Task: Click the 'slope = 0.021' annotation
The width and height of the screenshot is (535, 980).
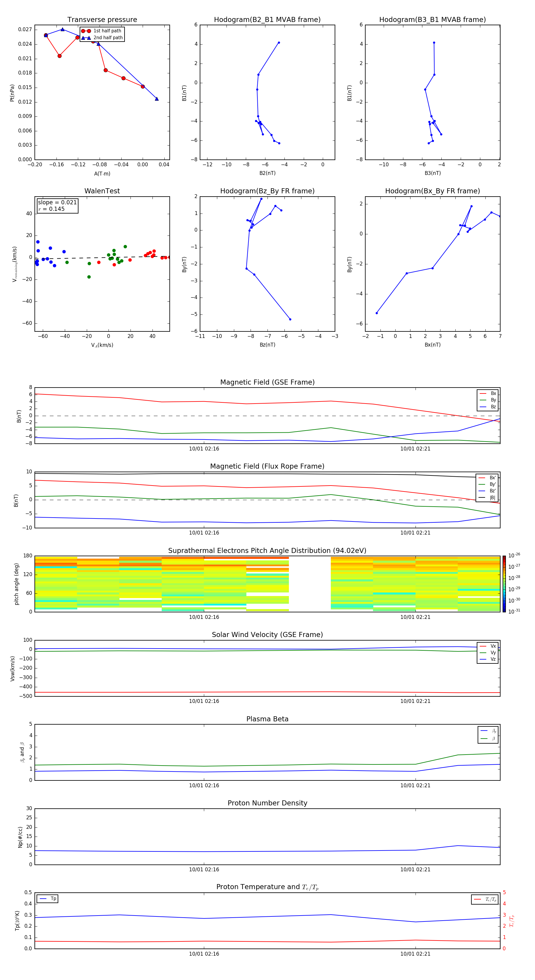Action: (x=57, y=203)
